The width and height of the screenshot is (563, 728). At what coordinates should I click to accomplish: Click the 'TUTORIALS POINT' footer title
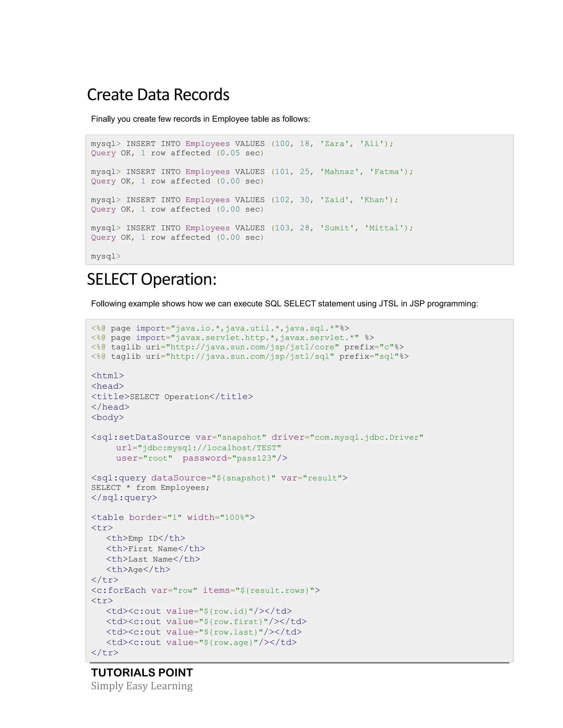[142, 673]
